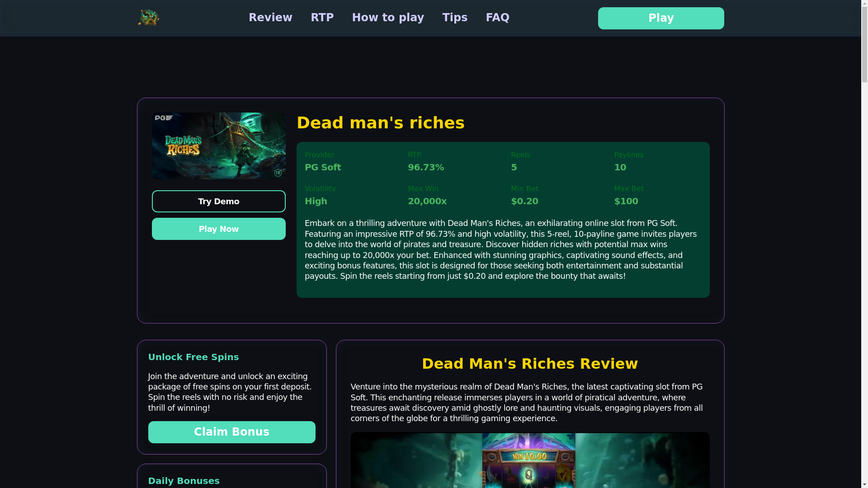This screenshot has height=488, width=868.
Task: Click the 'Join the adventure' free spins text
Action: click(x=232, y=392)
